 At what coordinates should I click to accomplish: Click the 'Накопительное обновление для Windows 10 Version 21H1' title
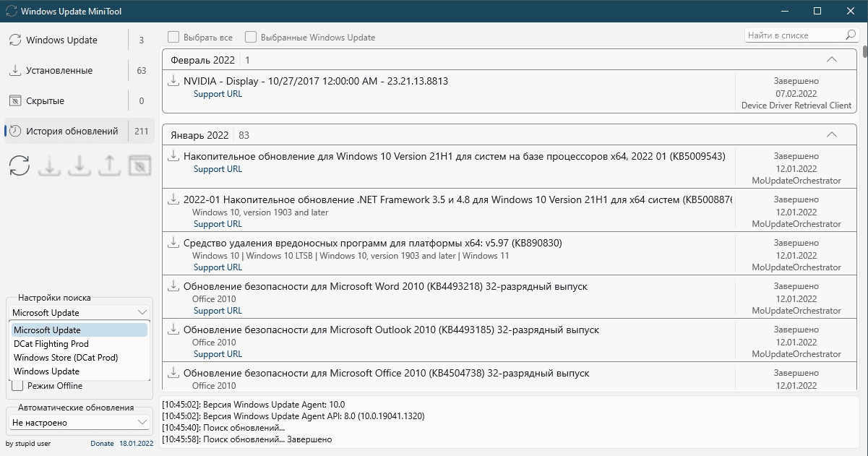click(455, 156)
